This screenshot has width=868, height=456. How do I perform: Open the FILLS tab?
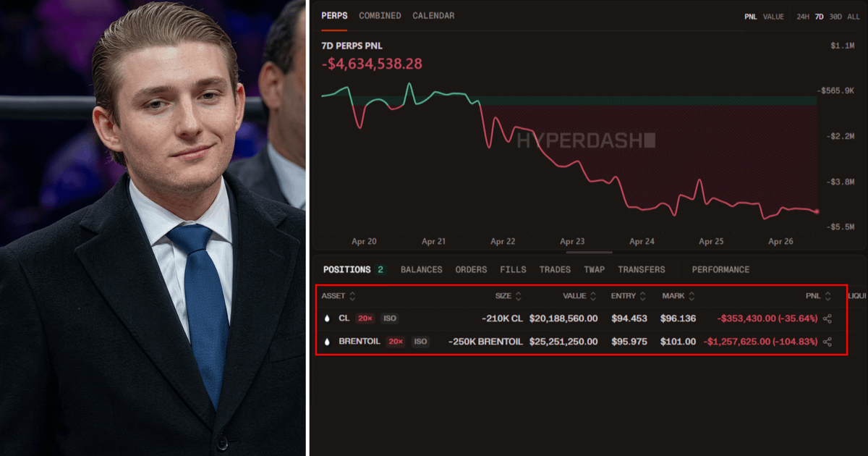click(x=513, y=269)
